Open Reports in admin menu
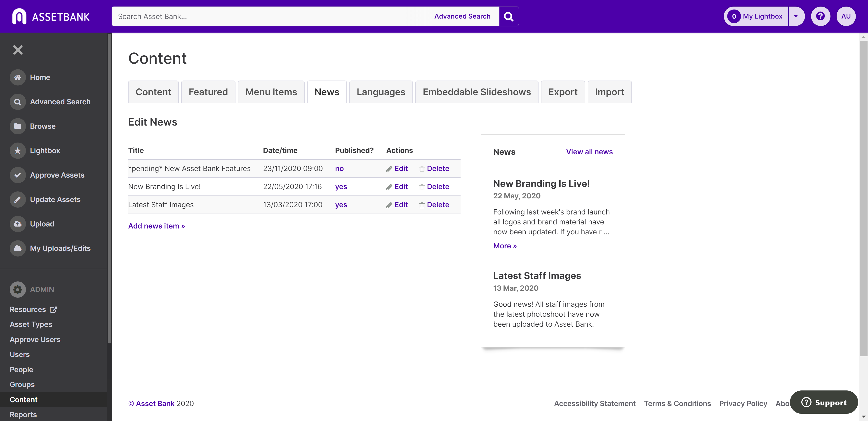This screenshot has height=421, width=868. pyautogui.click(x=23, y=414)
